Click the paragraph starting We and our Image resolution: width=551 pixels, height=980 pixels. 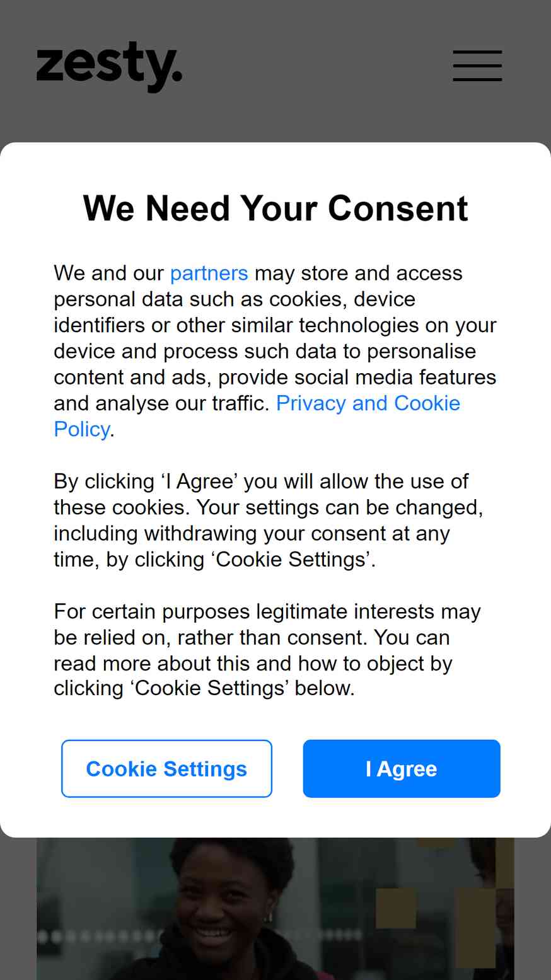[x=275, y=351]
